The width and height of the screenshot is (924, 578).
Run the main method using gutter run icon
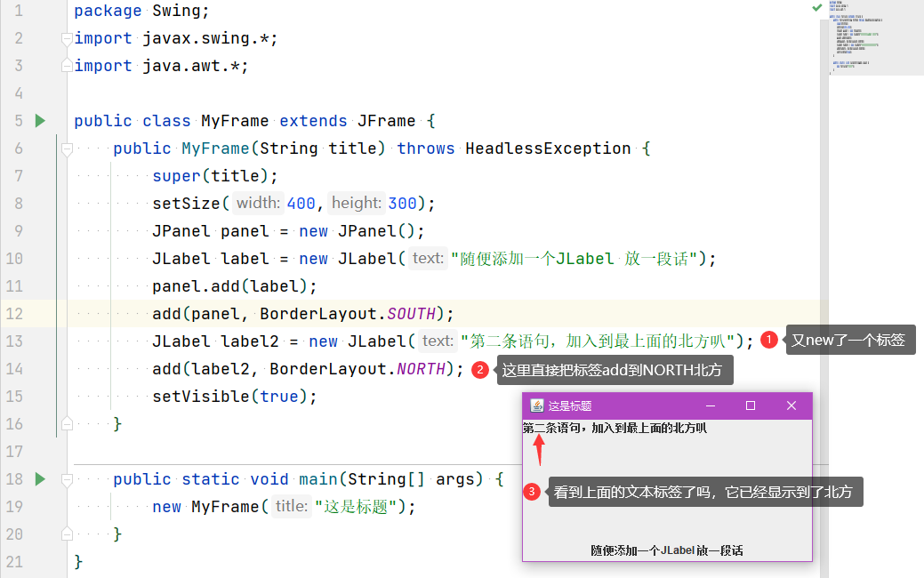point(40,478)
